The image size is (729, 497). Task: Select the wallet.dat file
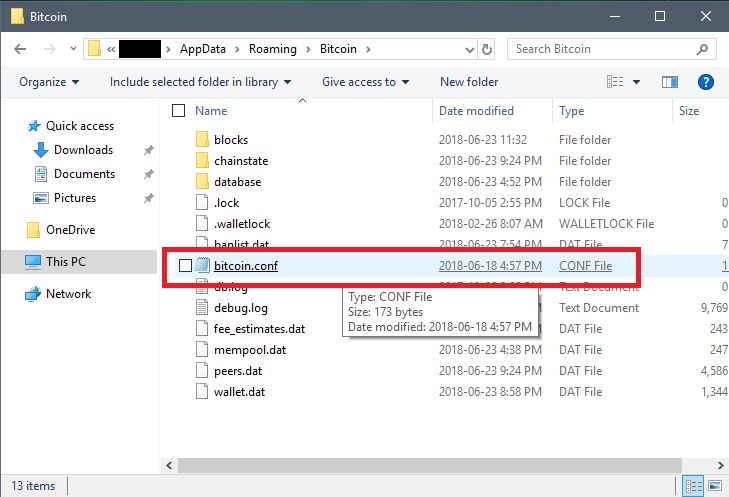pyautogui.click(x=239, y=392)
